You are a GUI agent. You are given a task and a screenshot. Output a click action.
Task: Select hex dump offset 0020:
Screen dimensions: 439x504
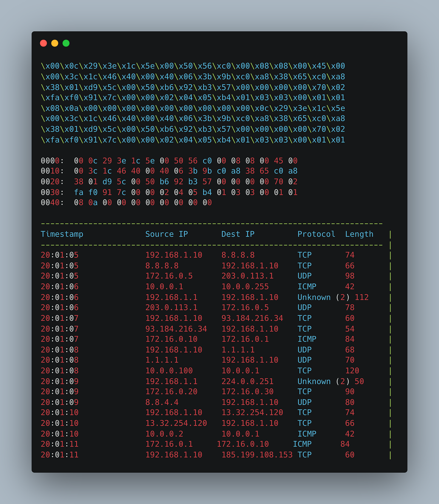tap(52, 182)
